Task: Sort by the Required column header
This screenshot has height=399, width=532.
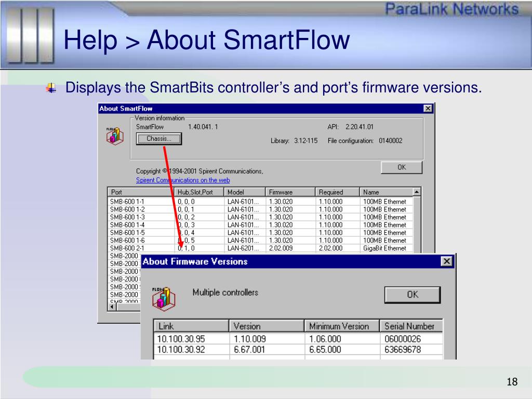Action: [x=337, y=192]
